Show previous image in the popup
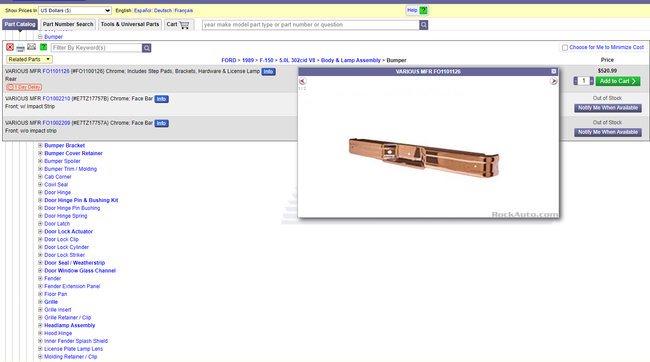This screenshot has width=650, height=362. 303,81
